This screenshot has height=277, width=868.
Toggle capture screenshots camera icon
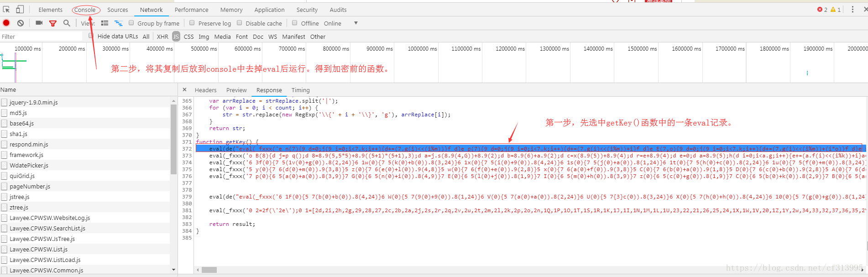coord(39,23)
